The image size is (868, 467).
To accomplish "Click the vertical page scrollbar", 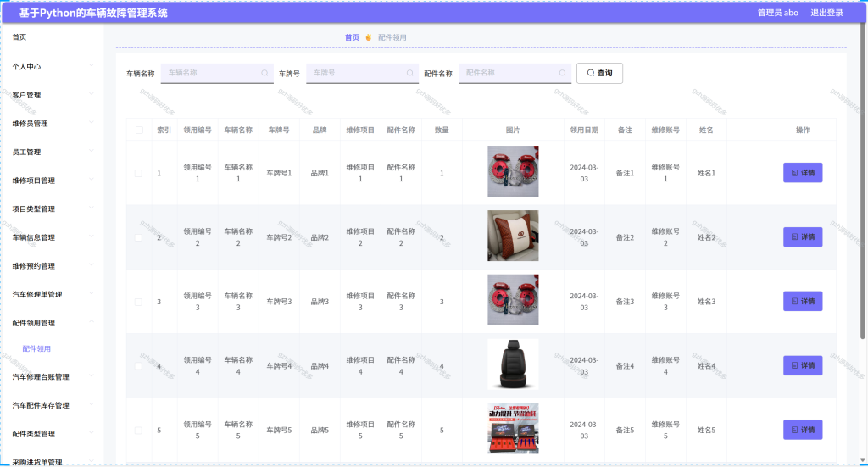I will click(862, 182).
